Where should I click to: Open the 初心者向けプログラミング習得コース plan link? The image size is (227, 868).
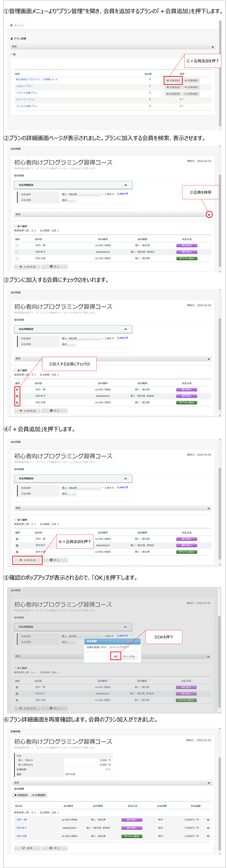37,80
